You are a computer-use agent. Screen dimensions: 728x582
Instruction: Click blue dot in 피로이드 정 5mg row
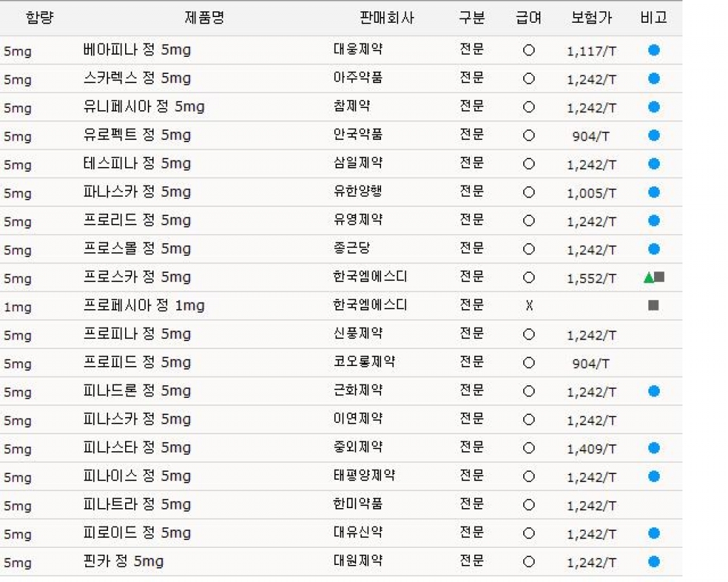(654, 533)
